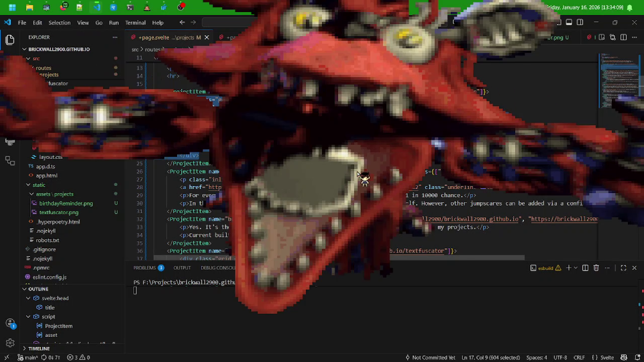Maximize the terminal panel size

pyautogui.click(x=623, y=268)
